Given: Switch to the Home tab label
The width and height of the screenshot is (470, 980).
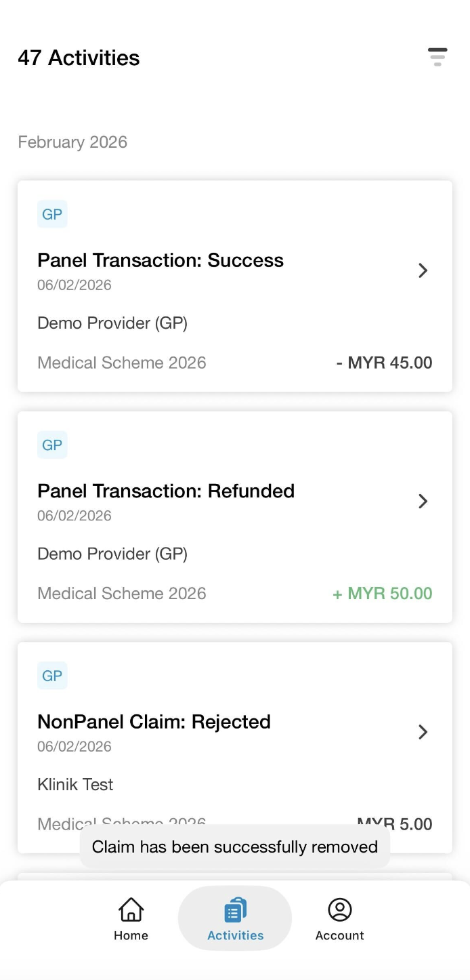Looking at the screenshot, I should coord(131,935).
